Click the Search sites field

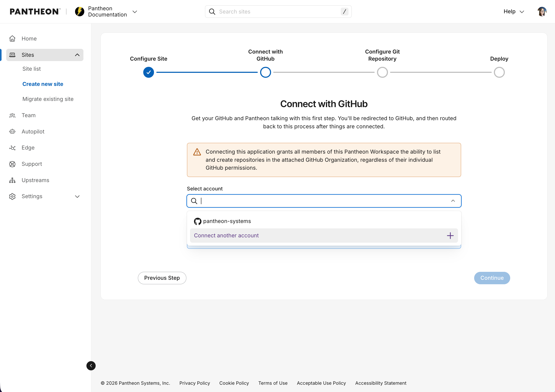(278, 12)
